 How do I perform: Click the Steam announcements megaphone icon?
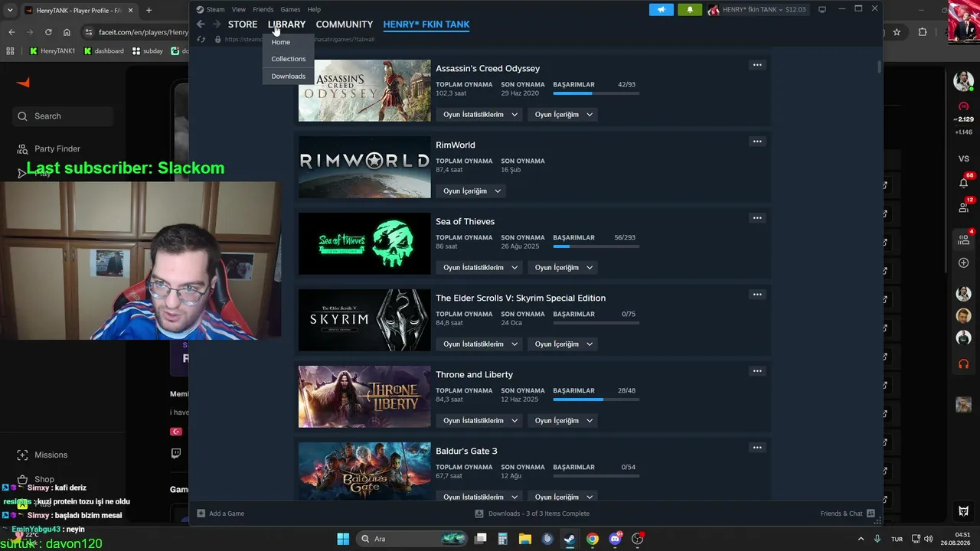coord(661,9)
